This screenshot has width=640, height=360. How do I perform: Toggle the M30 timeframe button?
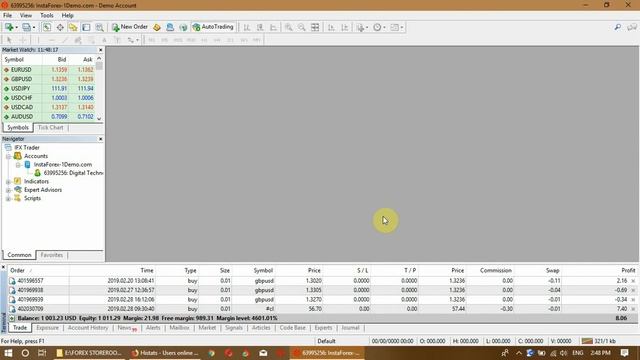(x=191, y=40)
